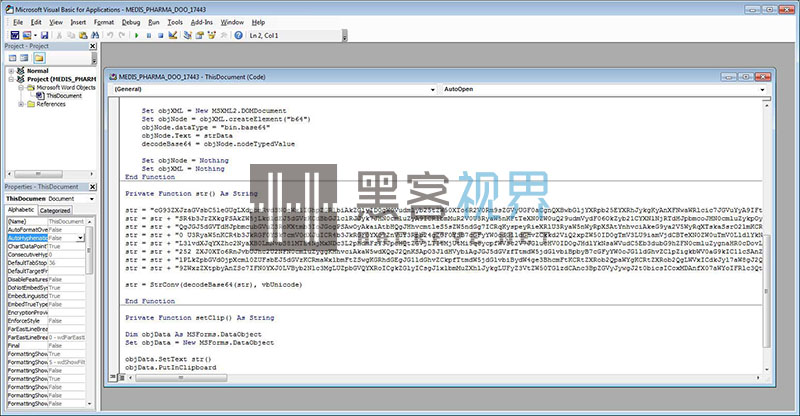Open the Add-Ins menu
Screen dimensions: 800x416
(x=202, y=22)
